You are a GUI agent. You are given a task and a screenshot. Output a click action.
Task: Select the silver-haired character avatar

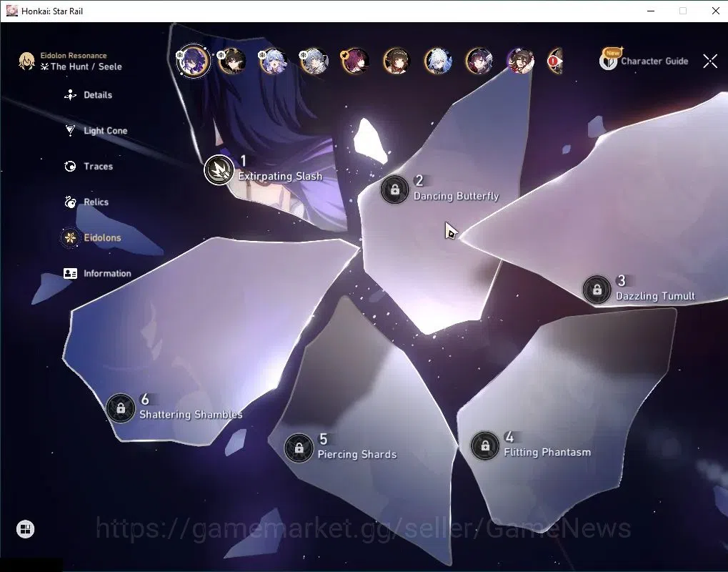pyautogui.click(x=314, y=61)
